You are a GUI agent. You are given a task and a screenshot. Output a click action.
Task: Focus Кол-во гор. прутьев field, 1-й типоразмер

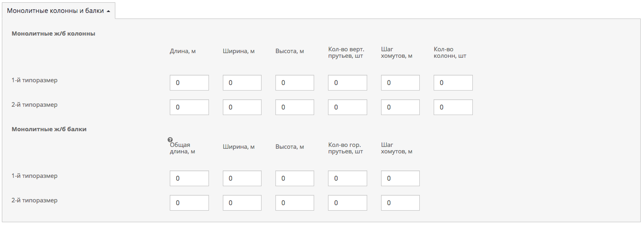[347, 178]
